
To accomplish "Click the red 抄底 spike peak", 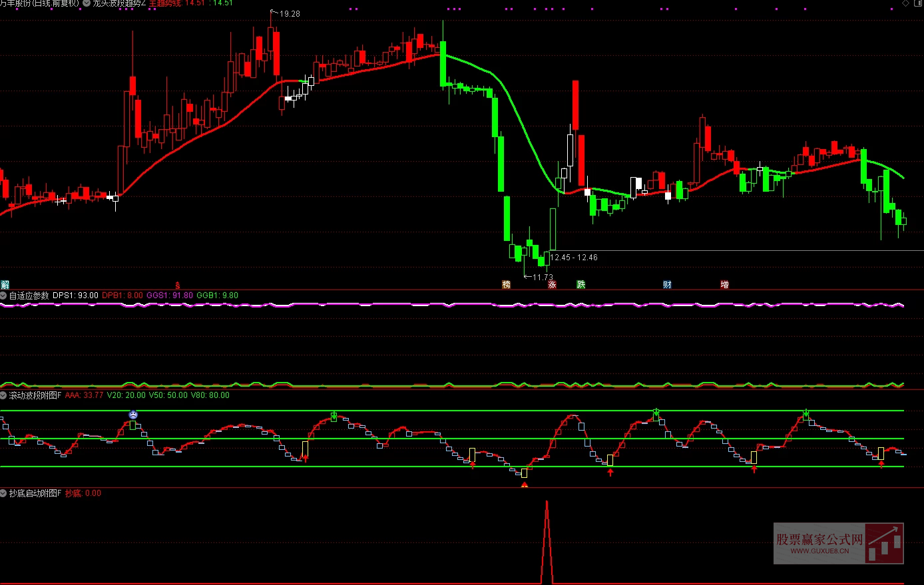I will click(547, 502).
